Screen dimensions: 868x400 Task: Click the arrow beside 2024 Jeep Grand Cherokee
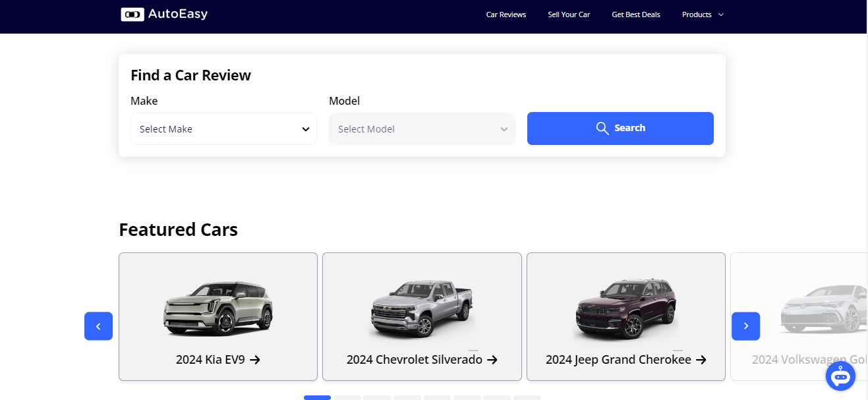(x=701, y=360)
